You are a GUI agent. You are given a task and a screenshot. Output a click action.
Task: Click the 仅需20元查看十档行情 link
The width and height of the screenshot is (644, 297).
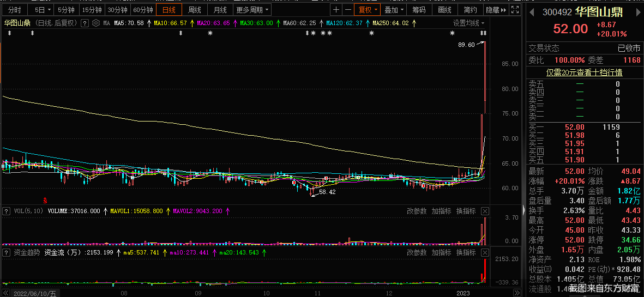(x=584, y=72)
